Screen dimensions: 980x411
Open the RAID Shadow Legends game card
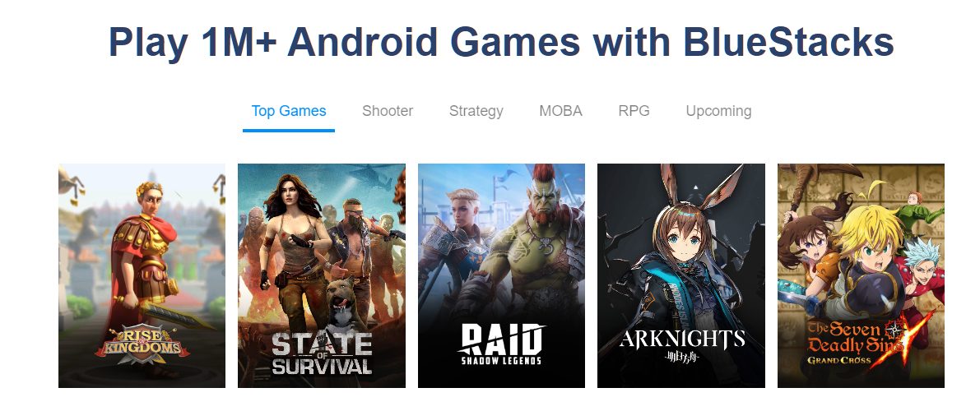(501, 275)
